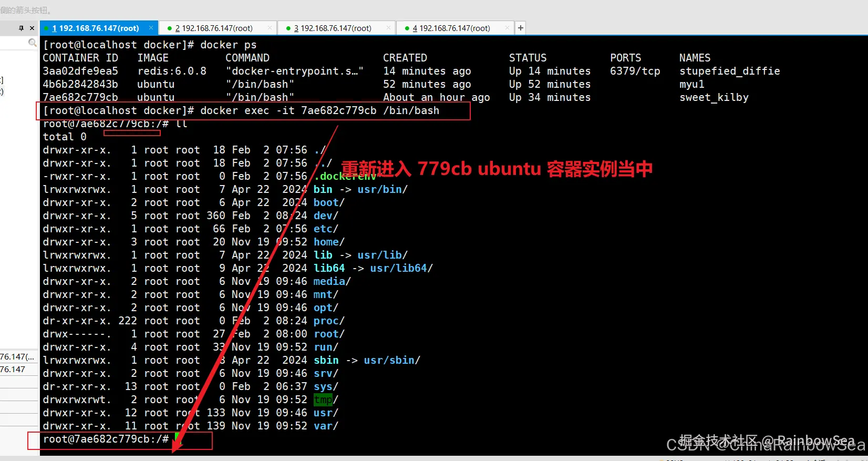The height and width of the screenshot is (461, 868).
Task: Click image name 'redis:6.0.8'
Action: tap(172, 71)
